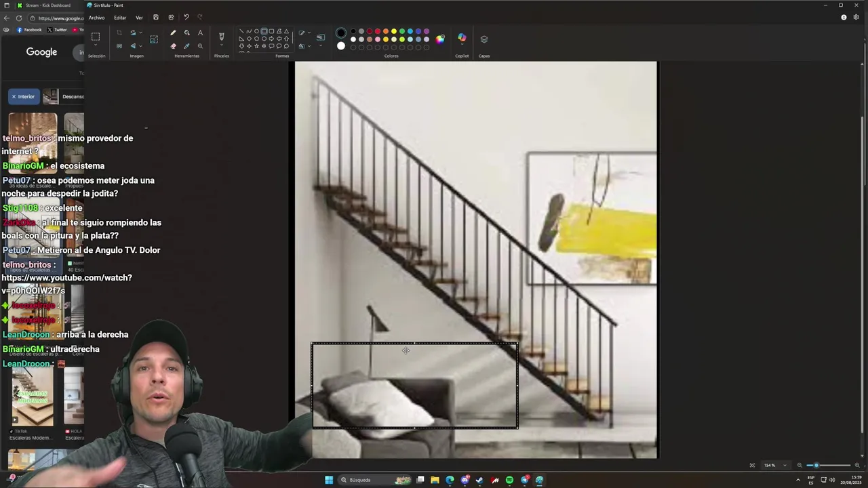Open the Selección options dropdown arrow

coord(96,45)
